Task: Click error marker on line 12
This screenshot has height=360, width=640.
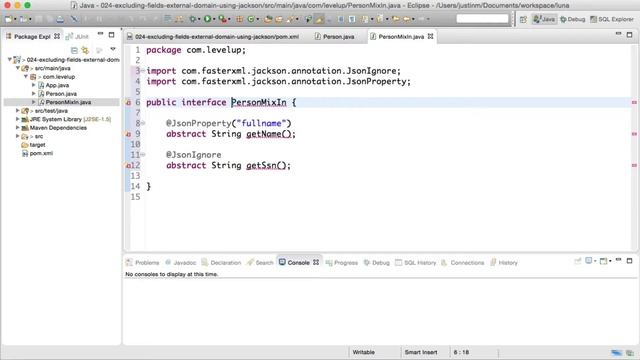Action: tap(128, 165)
